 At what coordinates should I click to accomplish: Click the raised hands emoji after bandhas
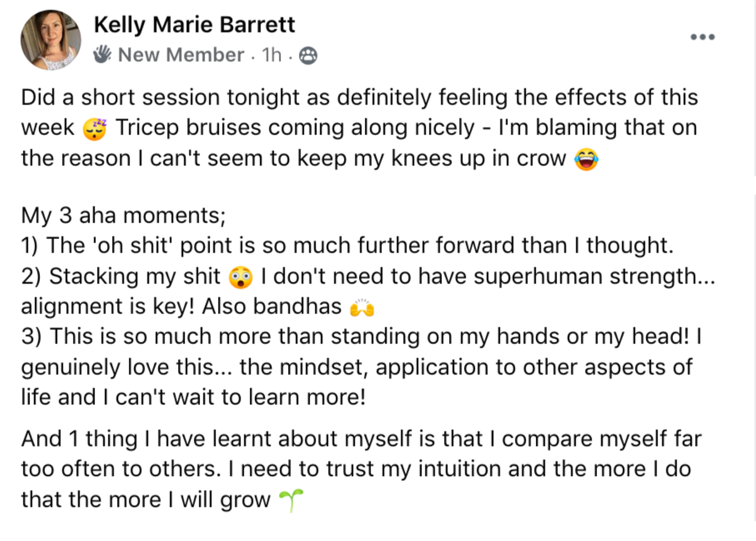tap(362, 308)
